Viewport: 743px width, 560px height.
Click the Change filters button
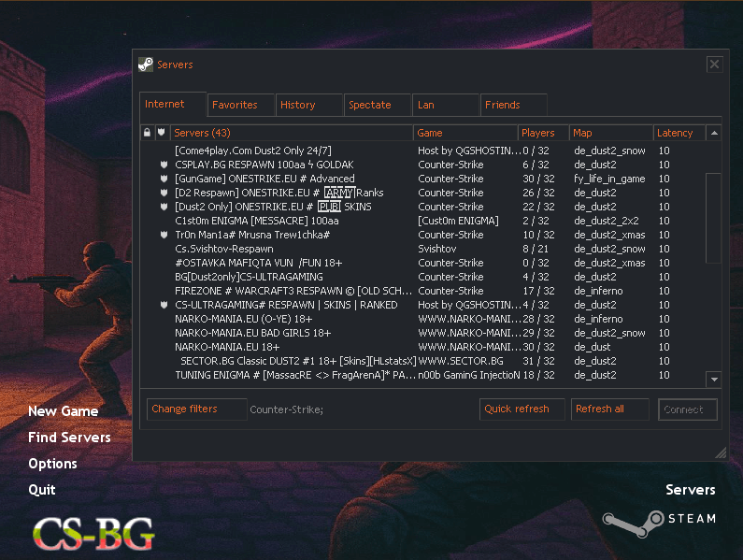point(196,409)
